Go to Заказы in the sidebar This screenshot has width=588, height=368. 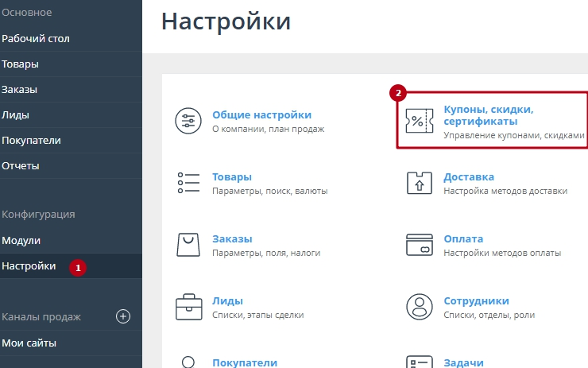click(20, 89)
